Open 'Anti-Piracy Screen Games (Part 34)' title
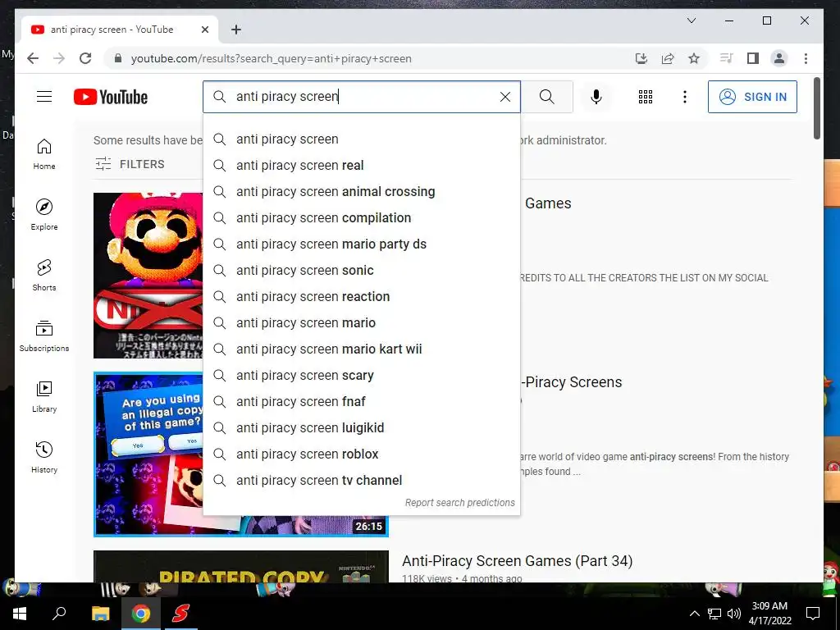This screenshot has height=630, width=840. click(517, 561)
